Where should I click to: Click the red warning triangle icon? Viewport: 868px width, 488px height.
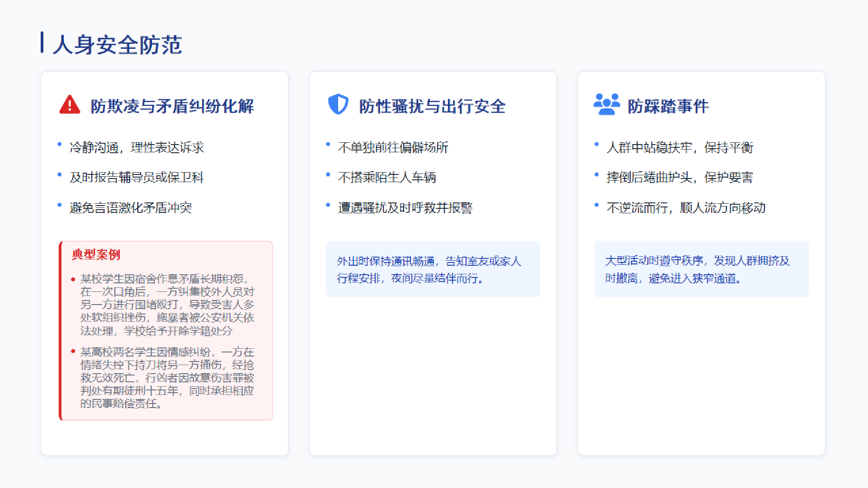[x=70, y=105]
